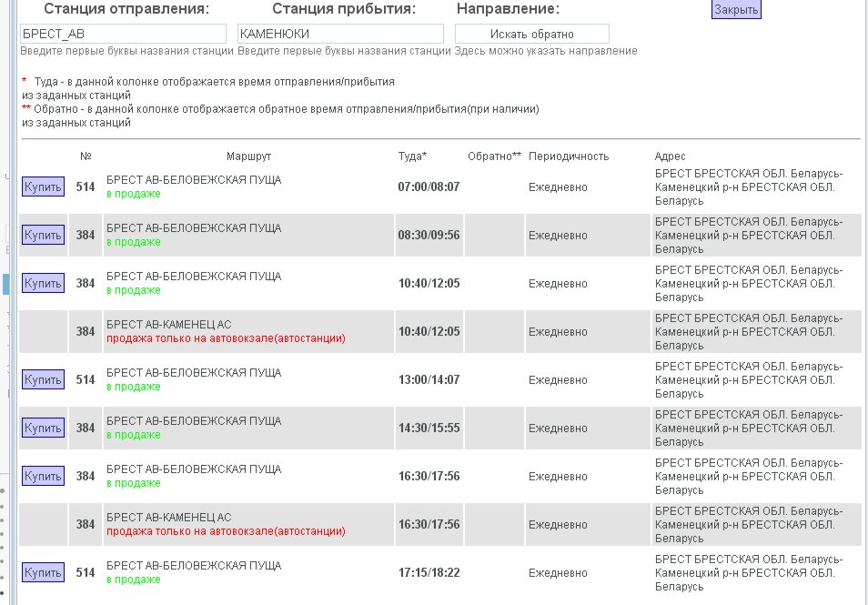The image size is (868, 605).
Task: Select the 16:30 БРЕСТ АВ-КАМЕНЕЦ АС route row
Action: (x=440, y=524)
